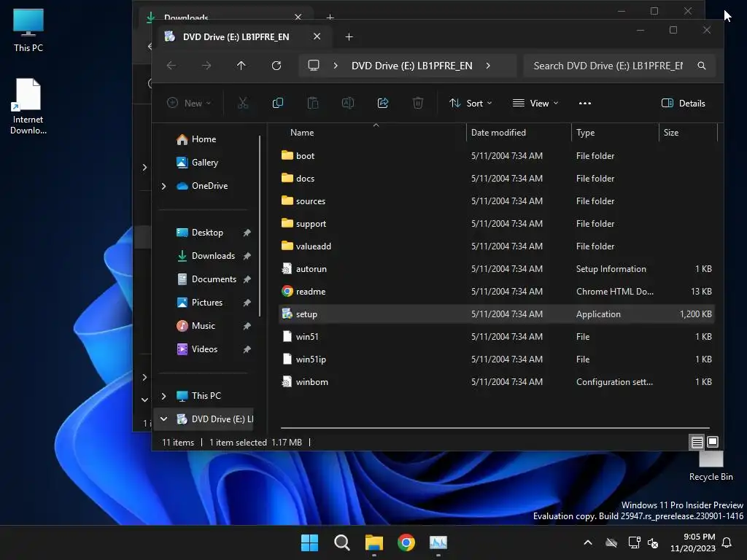Open Gallery in navigation pane
747x560 pixels.
pos(205,163)
